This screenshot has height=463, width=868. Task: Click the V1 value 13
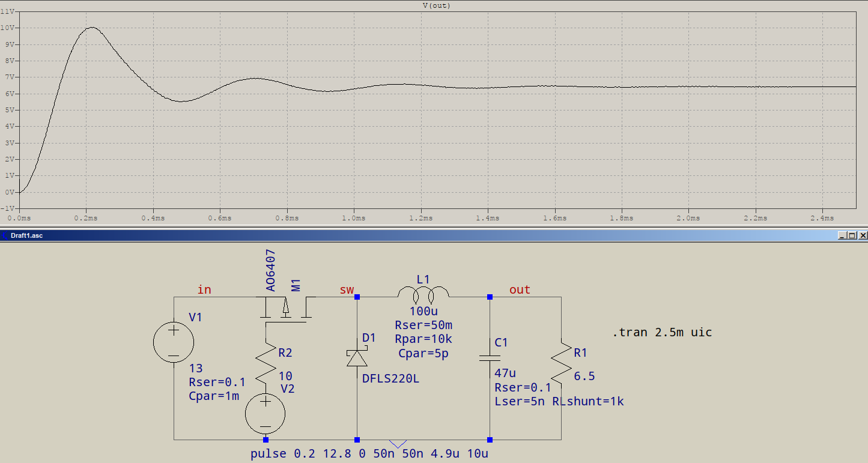pyautogui.click(x=196, y=369)
